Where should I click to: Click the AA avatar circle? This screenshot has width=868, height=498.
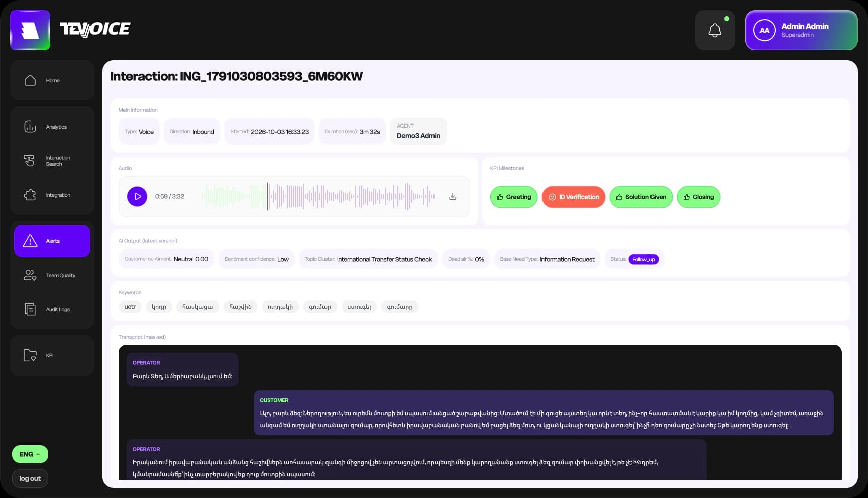(764, 30)
